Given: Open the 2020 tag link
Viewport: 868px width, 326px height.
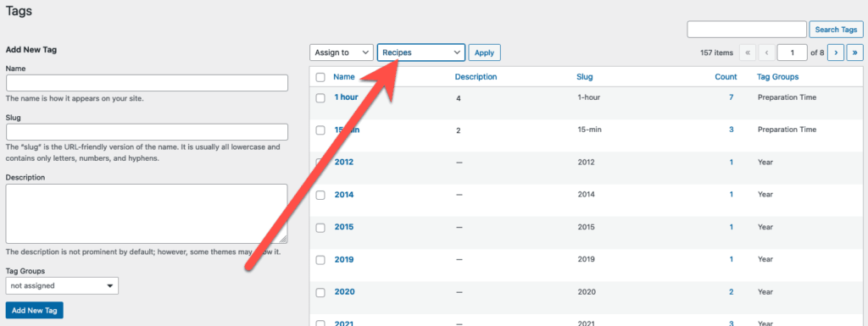Looking at the screenshot, I should tap(344, 292).
